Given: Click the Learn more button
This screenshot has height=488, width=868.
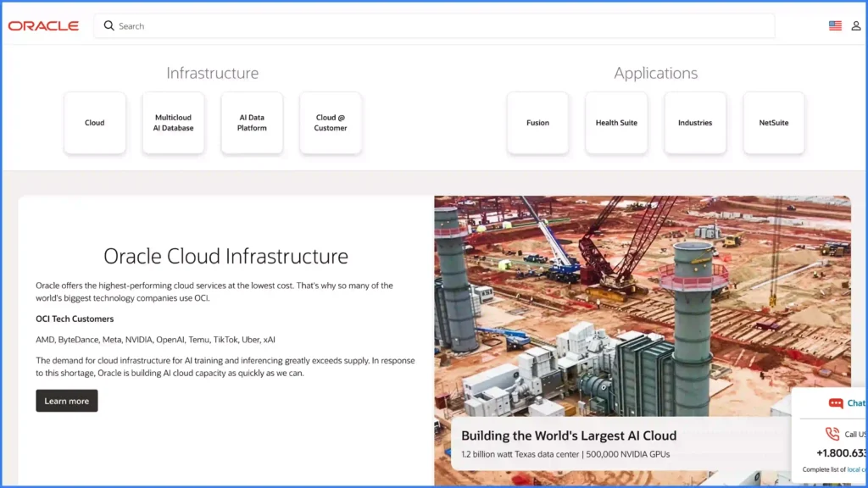Looking at the screenshot, I should (x=67, y=401).
